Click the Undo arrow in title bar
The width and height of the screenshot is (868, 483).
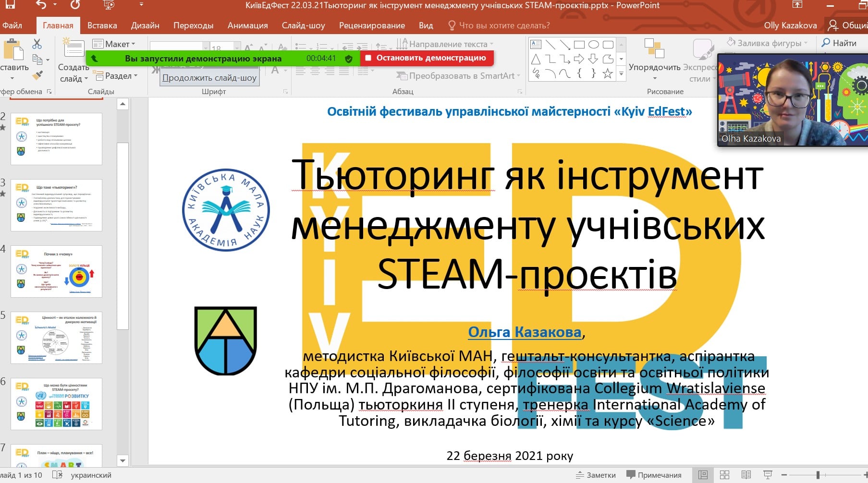tap(41, 5)
